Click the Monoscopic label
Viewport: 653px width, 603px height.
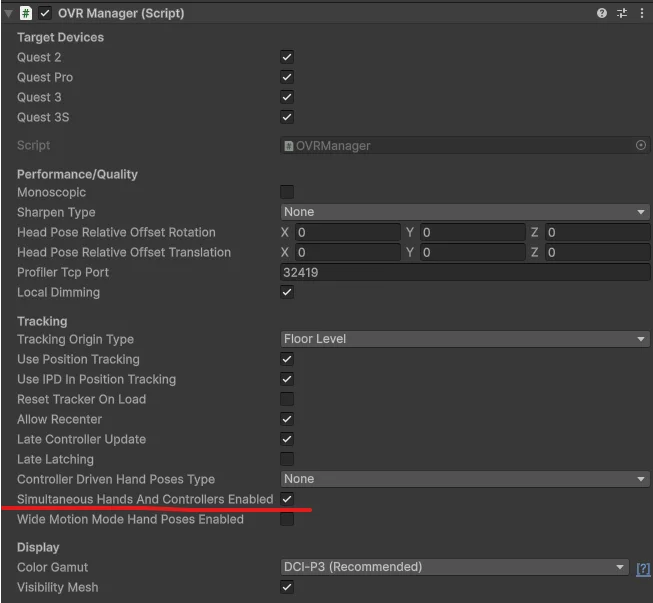(x=51, y=192)
